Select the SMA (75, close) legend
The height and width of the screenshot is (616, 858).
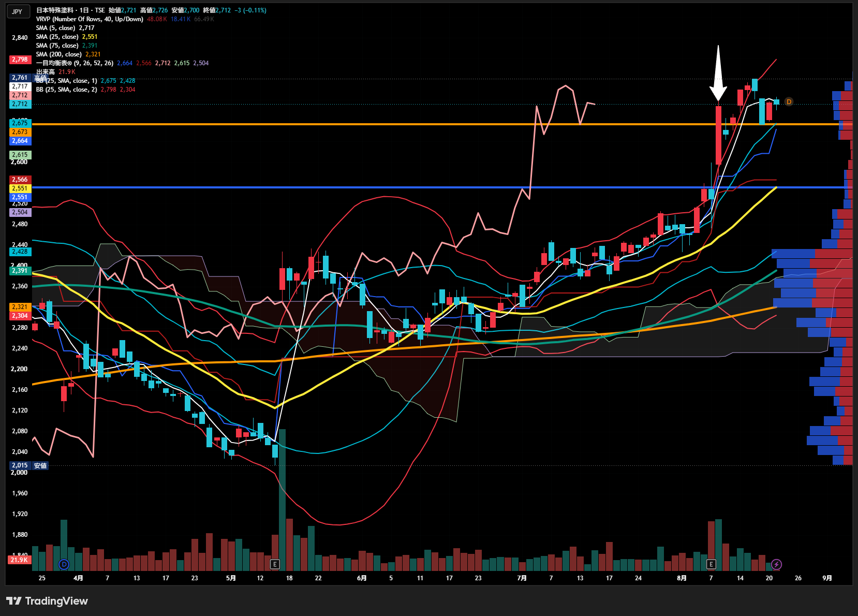pyautogui.click(x=57, y=46)
